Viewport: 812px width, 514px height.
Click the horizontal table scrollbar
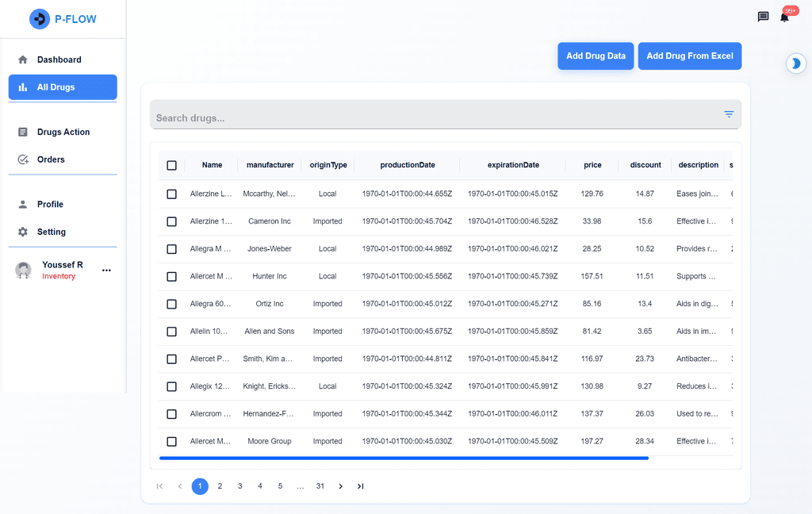tap(404, 458)
